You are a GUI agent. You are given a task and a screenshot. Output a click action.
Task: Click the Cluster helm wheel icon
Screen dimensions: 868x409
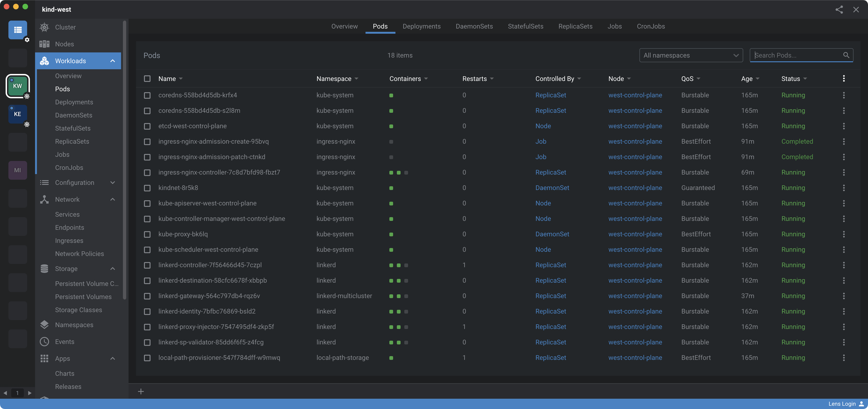(x=44, y=27)
